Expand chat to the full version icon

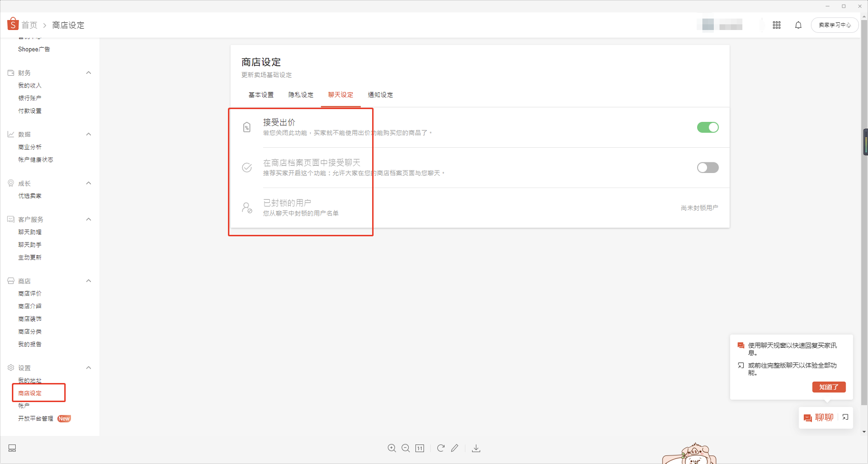[846, 417]
